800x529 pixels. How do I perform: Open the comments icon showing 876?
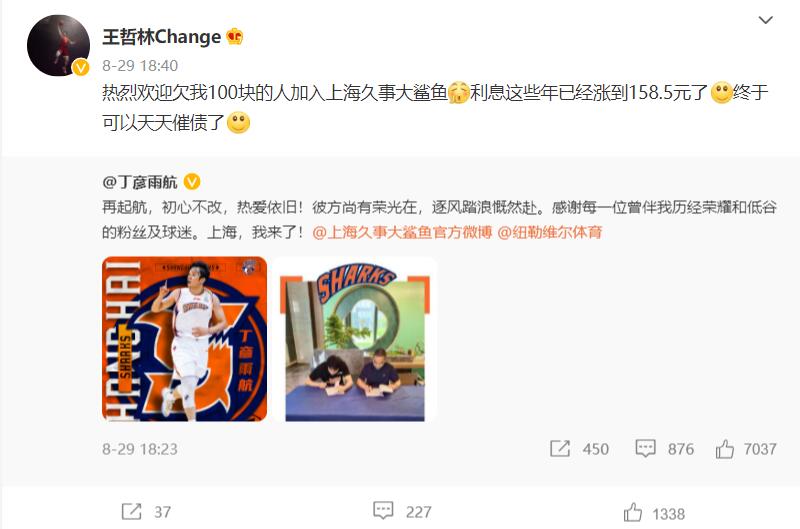coord(645,449)
